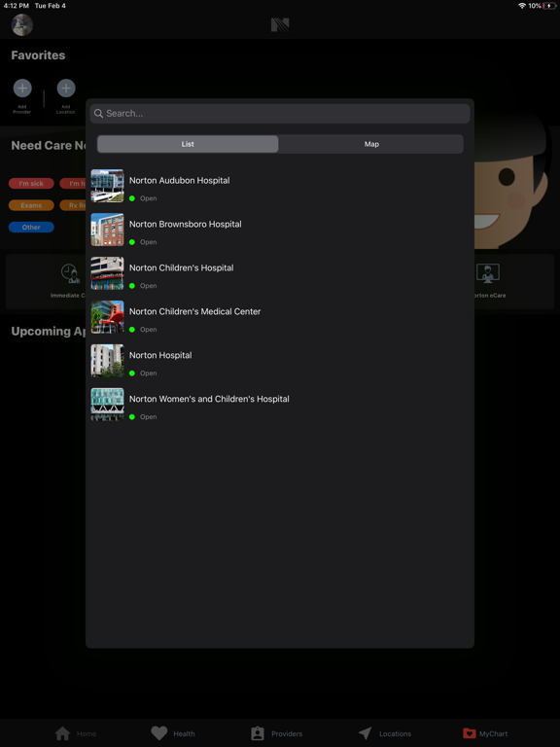Tap the I'm sick red pill button
Screen dimensions: 560x747
[x=31, y=184]
